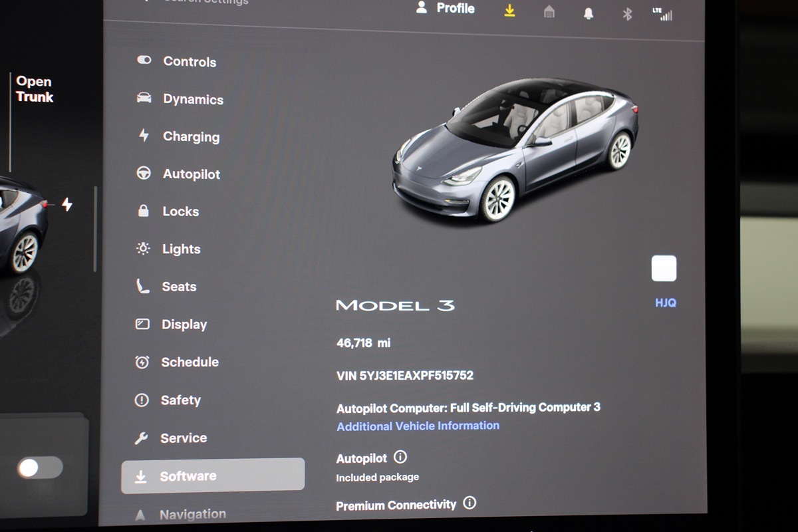798x532 pixels.
Task: Click the Autopilot info circle icon
Action: tap(400, 458)
